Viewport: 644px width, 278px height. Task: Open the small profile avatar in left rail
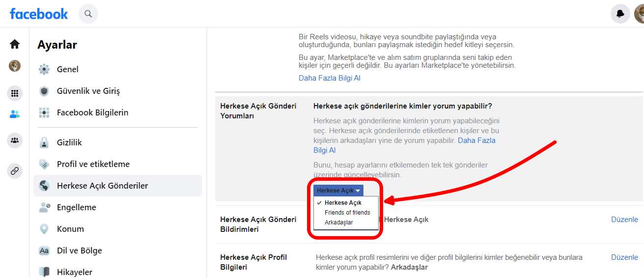point(15,66)
